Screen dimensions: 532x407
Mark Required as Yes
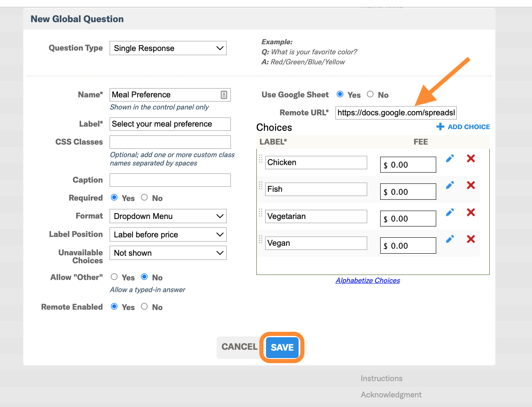pos(114,198)
